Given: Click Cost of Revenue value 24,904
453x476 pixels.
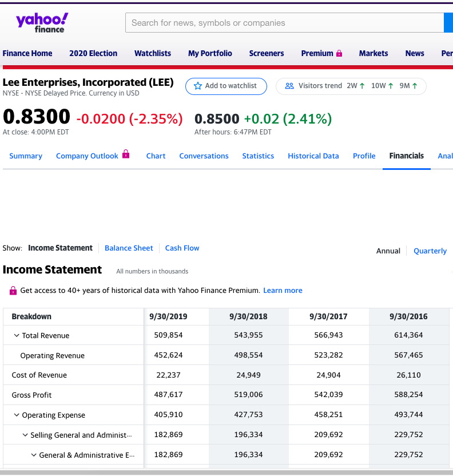Looking at the screenshot, I should point(328,375).
